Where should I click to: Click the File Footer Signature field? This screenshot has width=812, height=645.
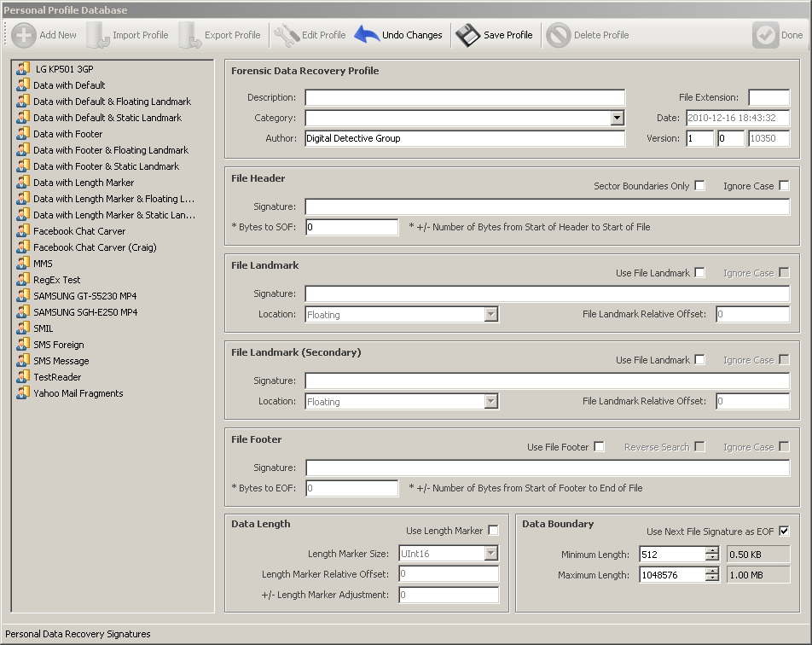coord(548,468)
